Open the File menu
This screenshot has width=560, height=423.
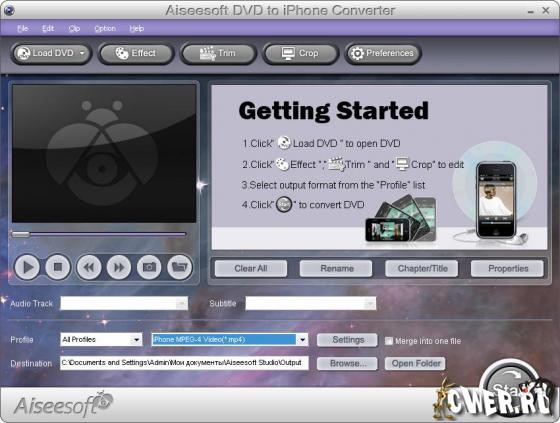22,29
